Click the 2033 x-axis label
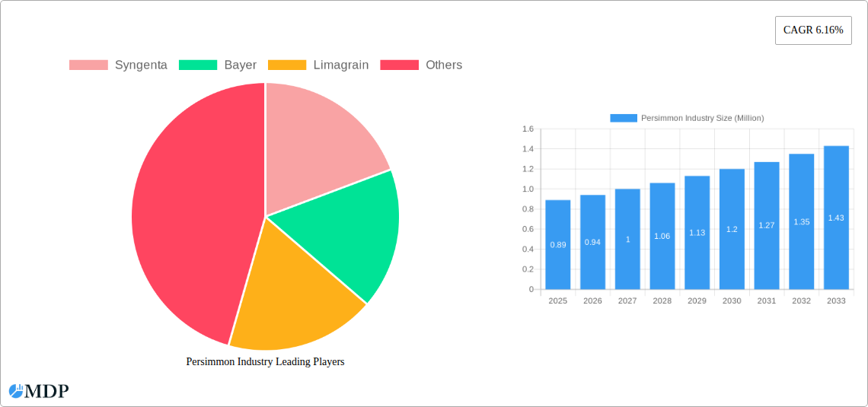This screenshot has height=407, width=868. [837, 300]
